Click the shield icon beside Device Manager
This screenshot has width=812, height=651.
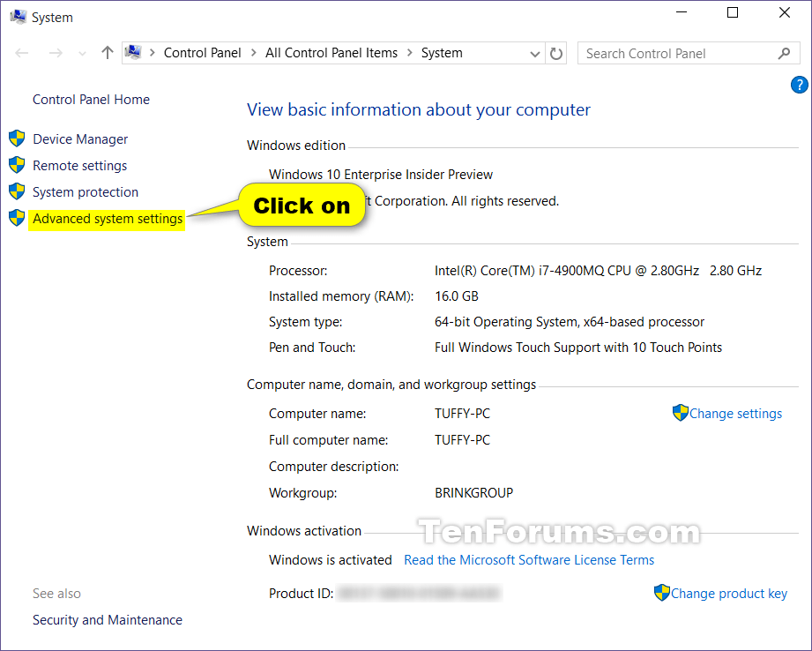pos(16,138)
